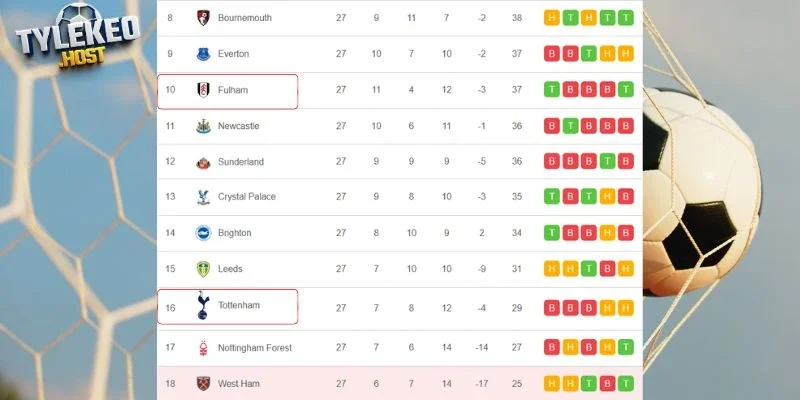The image size is (800, 400).
Task: Click Everton's last form badge
Action: pyautogui.click(x=625, y=54)
